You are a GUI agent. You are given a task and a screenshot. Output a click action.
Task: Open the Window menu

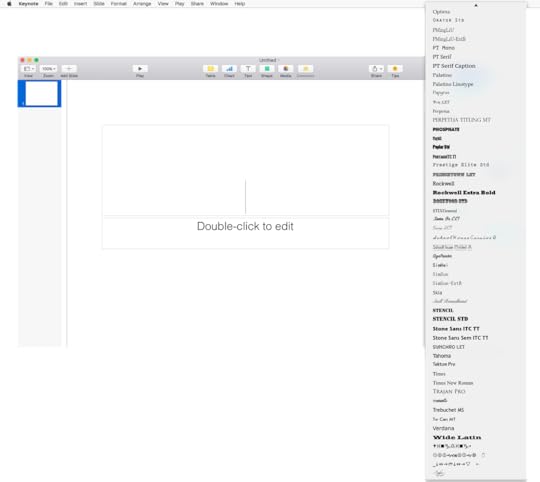click(219, 4)
